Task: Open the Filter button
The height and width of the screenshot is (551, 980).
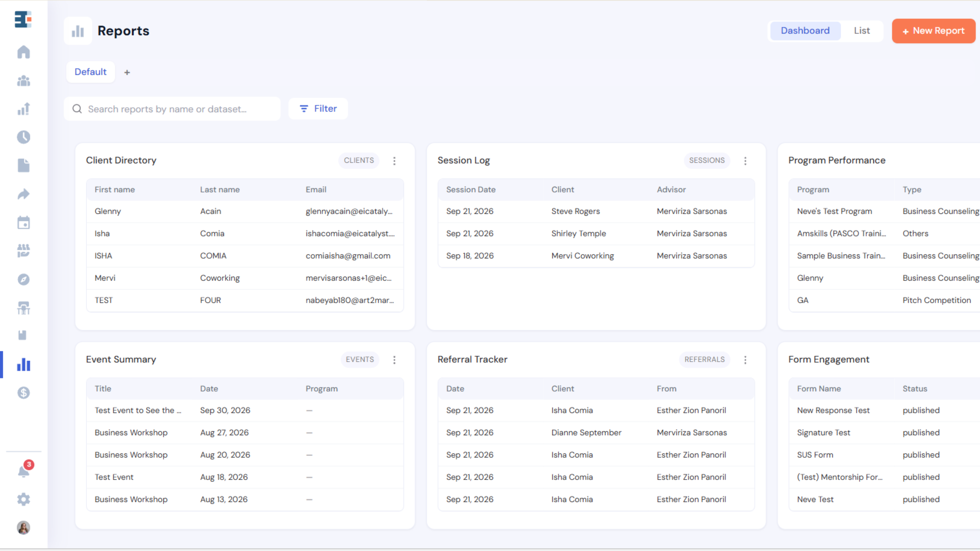Action: point(318,109)
